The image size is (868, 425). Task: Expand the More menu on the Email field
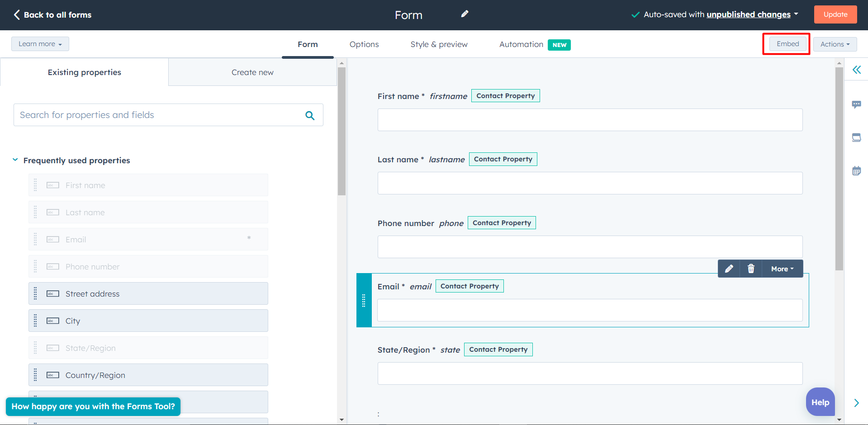pos(782,269)
